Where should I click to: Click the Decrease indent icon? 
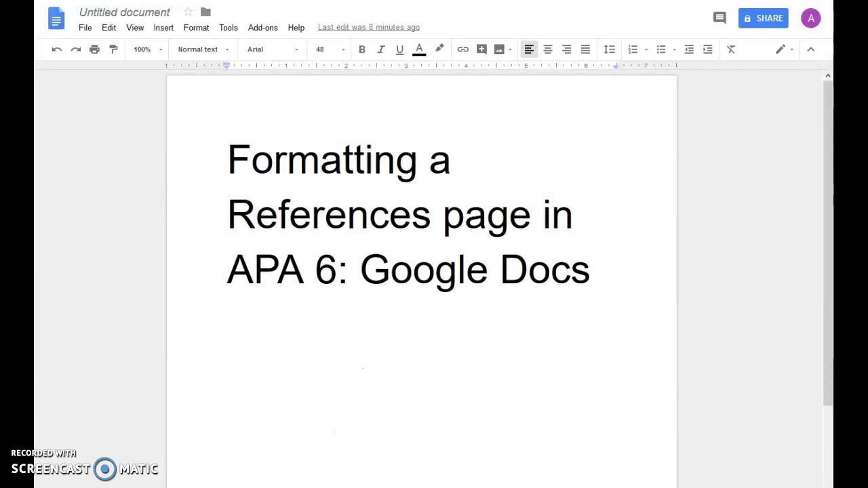click(689, 49)
